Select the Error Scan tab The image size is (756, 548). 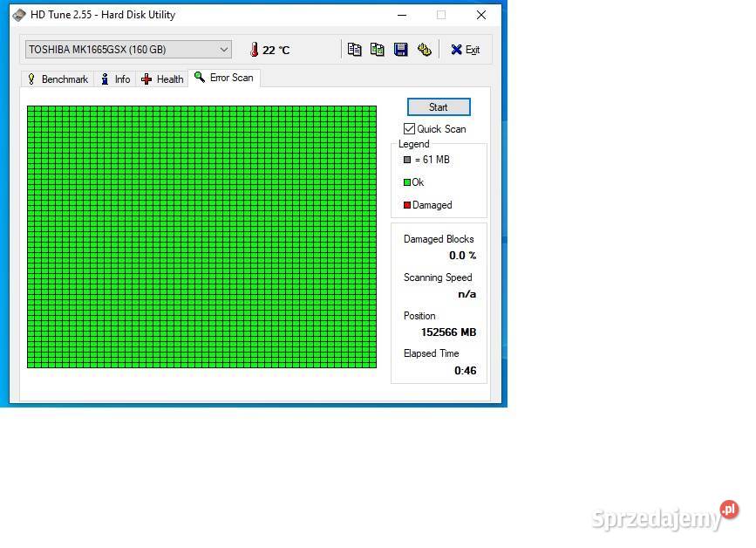pyautogui.click(x=224, y=78)
